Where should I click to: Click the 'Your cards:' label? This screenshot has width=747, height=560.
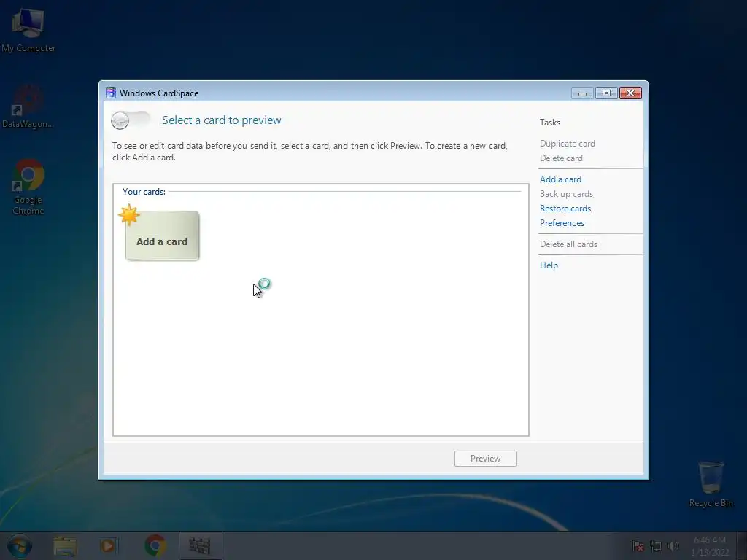(x=144, y=192)
